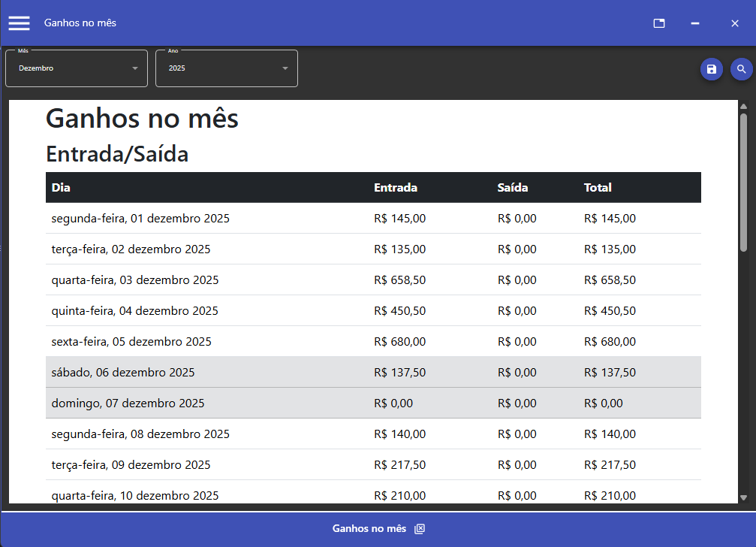Select Ganhos no mês in the bottom bar

[x=371, y=528]
